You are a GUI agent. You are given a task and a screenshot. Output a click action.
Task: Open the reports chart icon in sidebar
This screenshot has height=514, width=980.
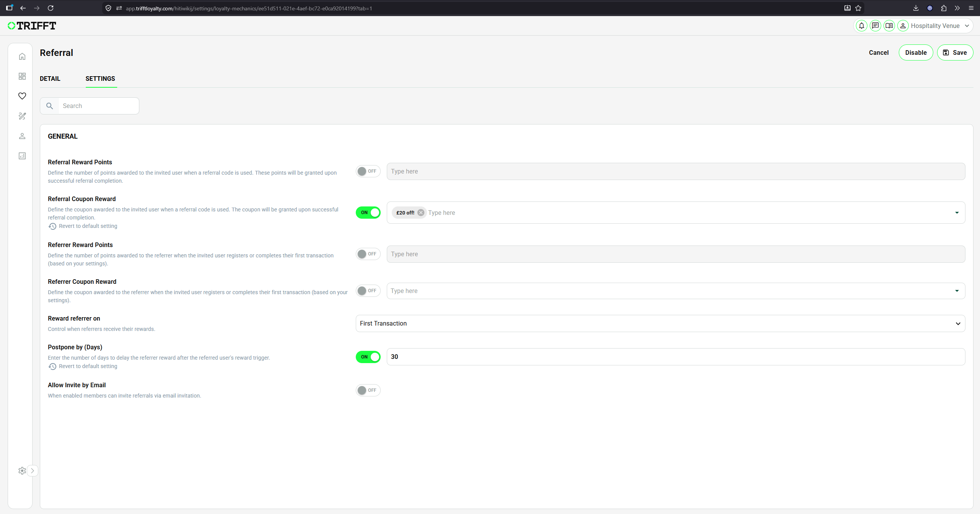(x=22, y=156)
